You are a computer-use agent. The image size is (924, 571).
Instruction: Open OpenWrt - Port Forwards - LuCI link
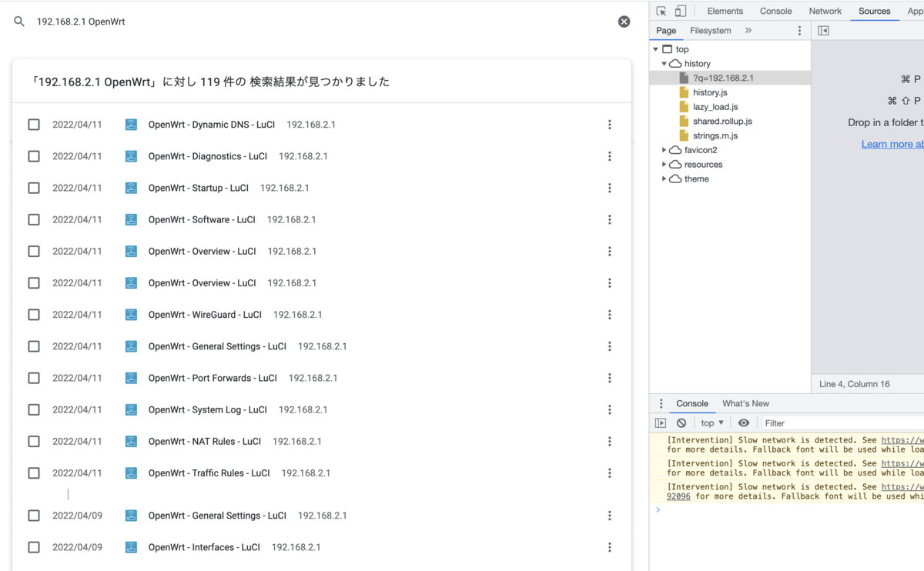coord(213,378)
